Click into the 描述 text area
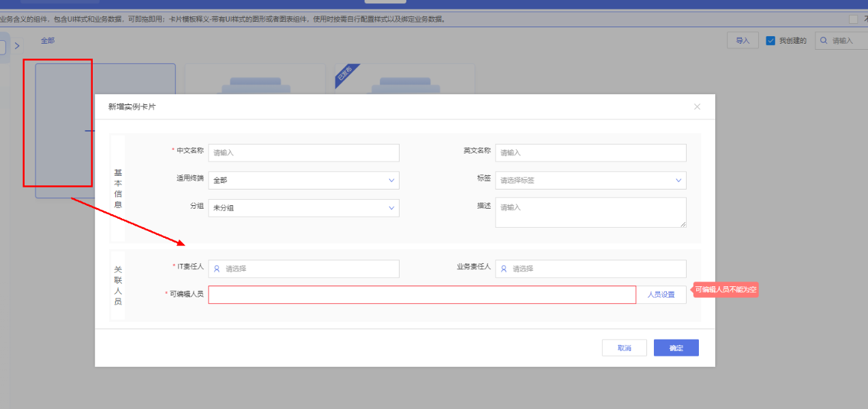 point(590,213)
